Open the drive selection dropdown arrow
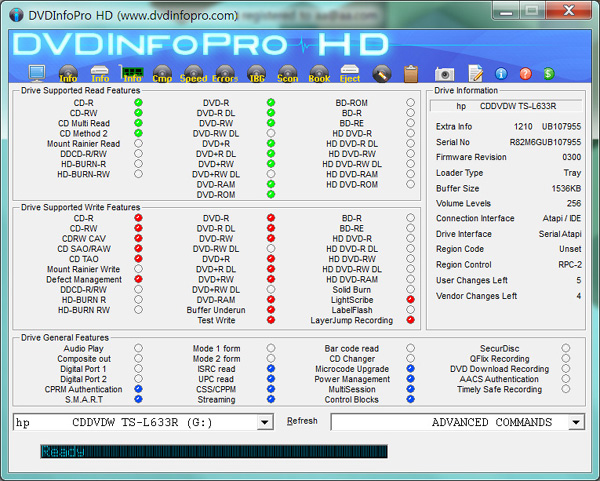 pos(265,422)
